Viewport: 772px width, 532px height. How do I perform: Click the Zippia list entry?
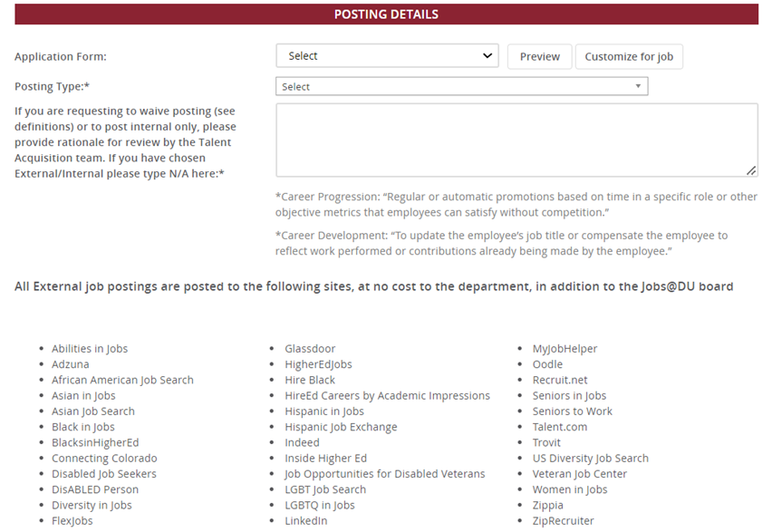point(547,505)
